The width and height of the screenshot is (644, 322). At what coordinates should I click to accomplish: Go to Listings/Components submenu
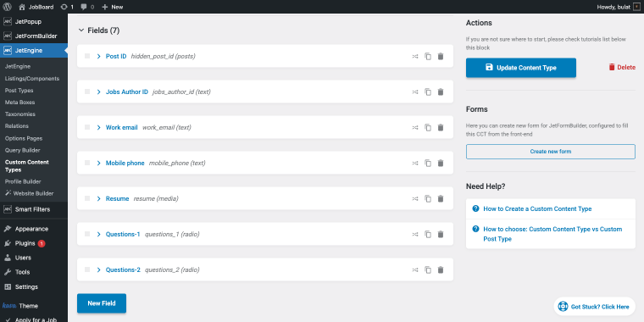click(32, 79)
